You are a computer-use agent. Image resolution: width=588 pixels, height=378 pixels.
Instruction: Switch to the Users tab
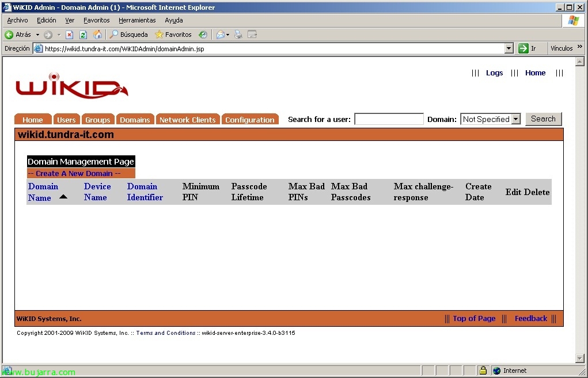[66, 119]
